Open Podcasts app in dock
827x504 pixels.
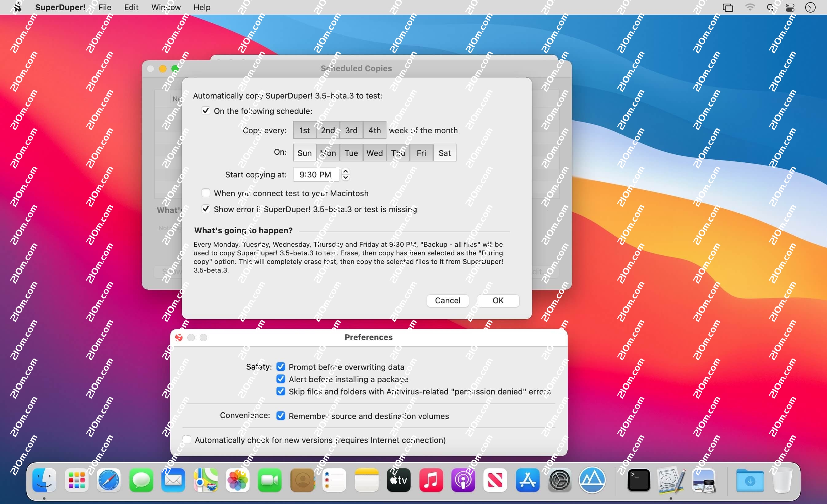463,480
